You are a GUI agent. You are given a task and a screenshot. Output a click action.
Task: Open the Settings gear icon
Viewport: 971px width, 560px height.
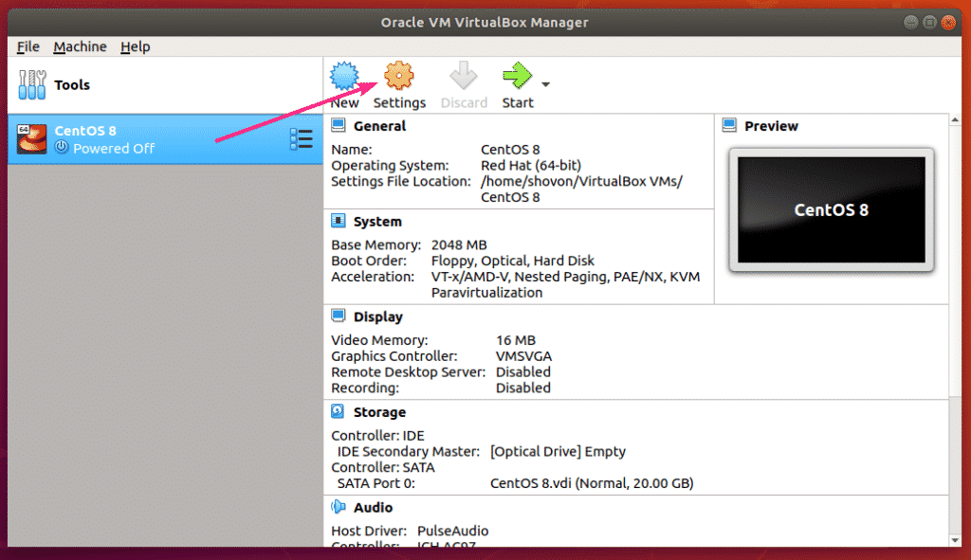(399, 76)
